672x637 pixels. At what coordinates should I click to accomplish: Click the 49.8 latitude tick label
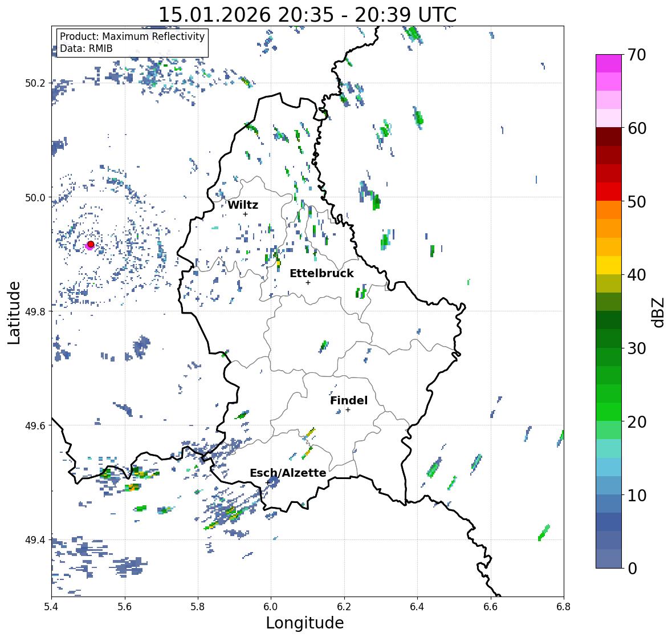point(35,311)
